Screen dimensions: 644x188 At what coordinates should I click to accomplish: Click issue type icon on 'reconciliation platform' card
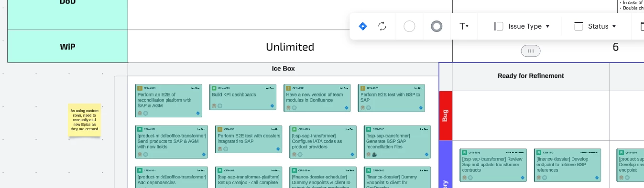click(140, 88)
